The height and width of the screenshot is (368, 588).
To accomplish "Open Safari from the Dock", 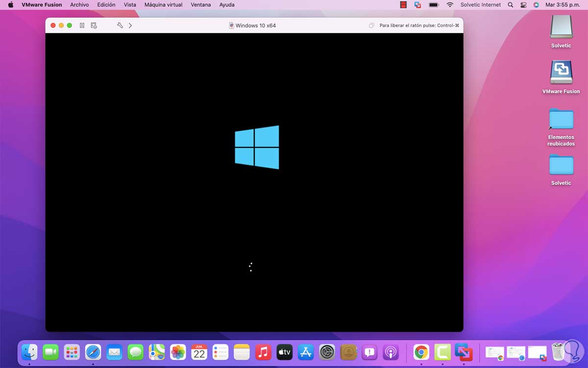I will click(x=93, y=352).
